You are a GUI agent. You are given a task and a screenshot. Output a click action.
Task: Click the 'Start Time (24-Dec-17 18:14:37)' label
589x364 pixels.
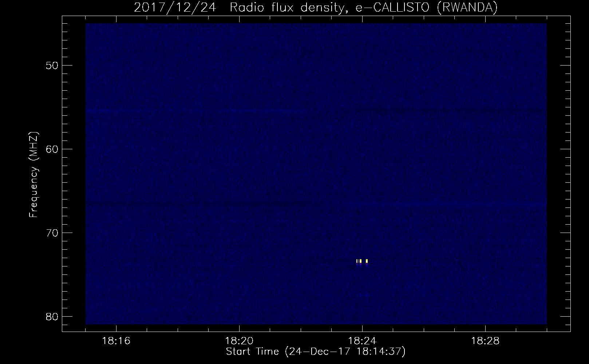[316, 352]
